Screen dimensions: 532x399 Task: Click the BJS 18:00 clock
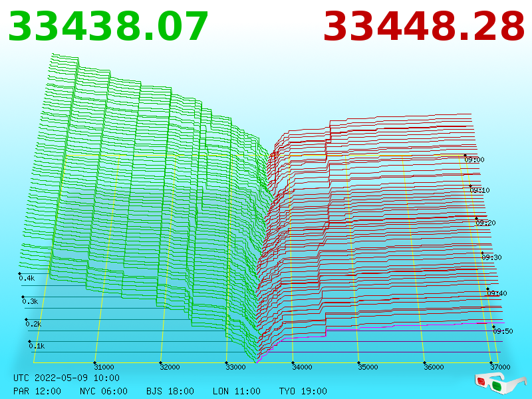(x=170, y=391)
